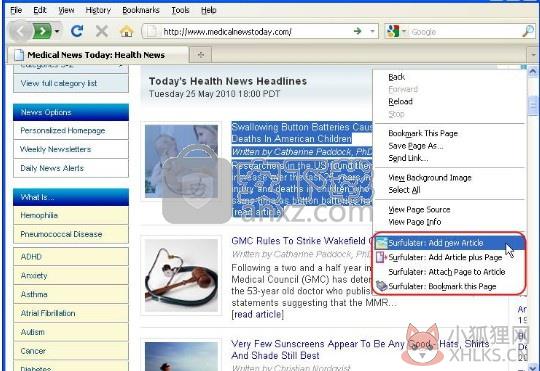
Task: Open the Tools menu
Action: [180, 10]
